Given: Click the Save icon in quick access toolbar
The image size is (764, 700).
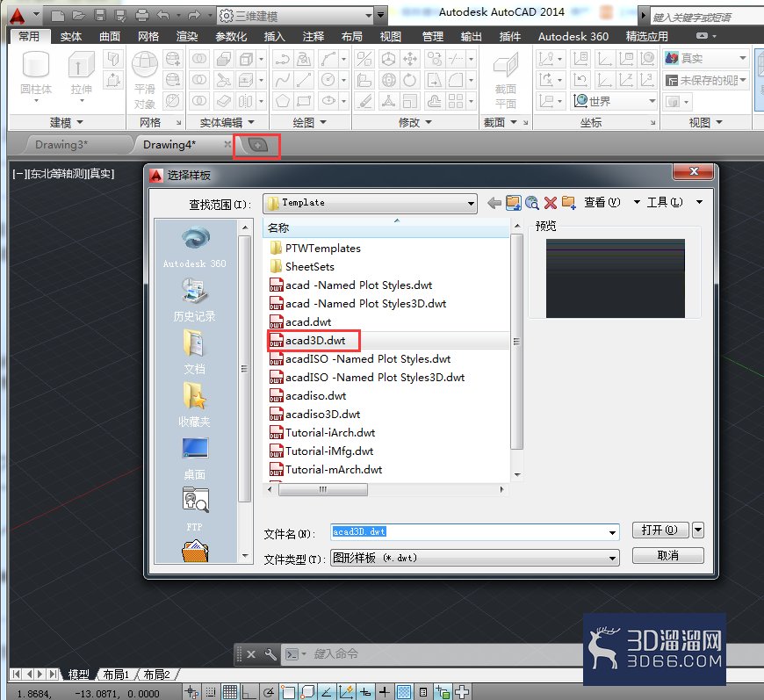Looking at the screenshot, I should coord(99,16).
